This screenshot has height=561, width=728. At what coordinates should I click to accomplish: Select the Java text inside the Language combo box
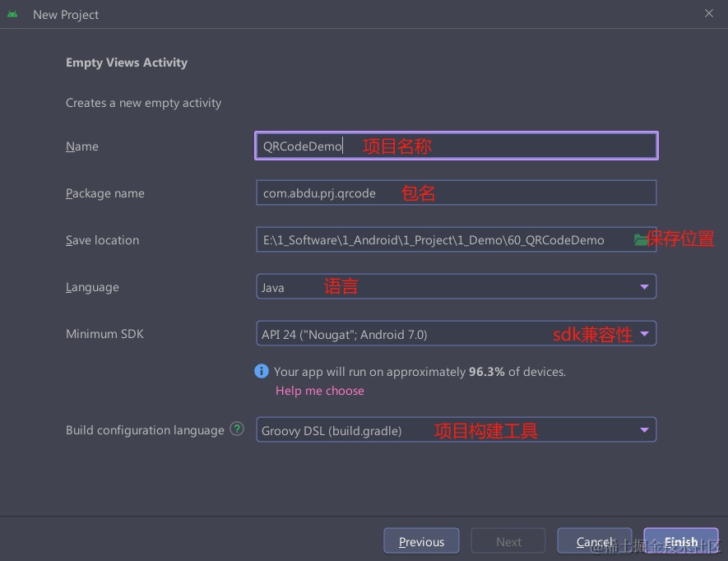pos(273,286)
